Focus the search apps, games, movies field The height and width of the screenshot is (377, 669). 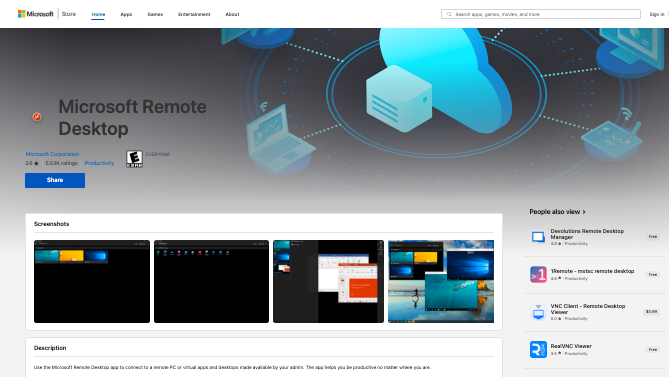[541, 14]
